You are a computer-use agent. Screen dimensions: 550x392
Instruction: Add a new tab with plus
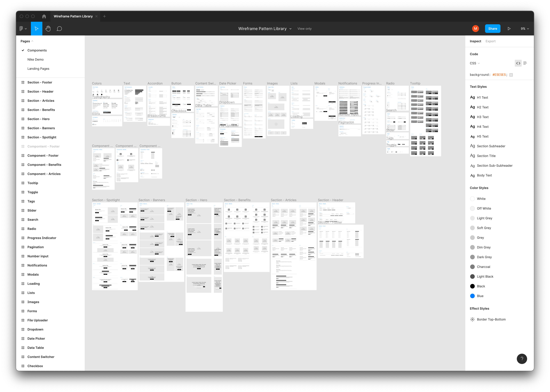coord(104,16)
